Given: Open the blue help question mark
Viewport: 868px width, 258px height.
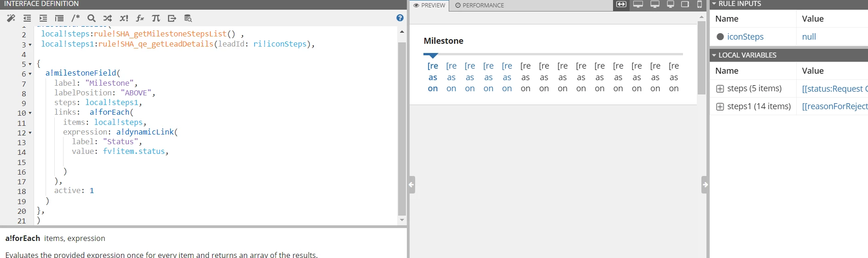Looking at the screenshot, I should click(x=400, y=18).
